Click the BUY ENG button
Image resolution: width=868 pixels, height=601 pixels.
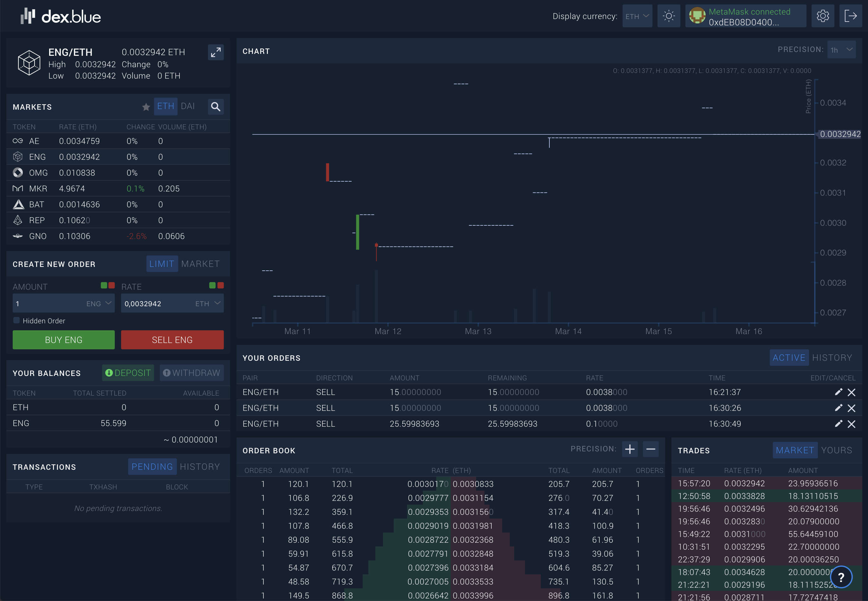tap(63, 339)
